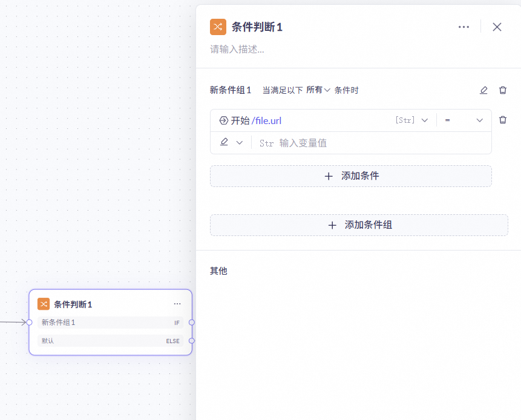This screenshot has height=420, width=521.
Task: Select the 默认 ELSE row in node
Action: (x=110, y=341)
